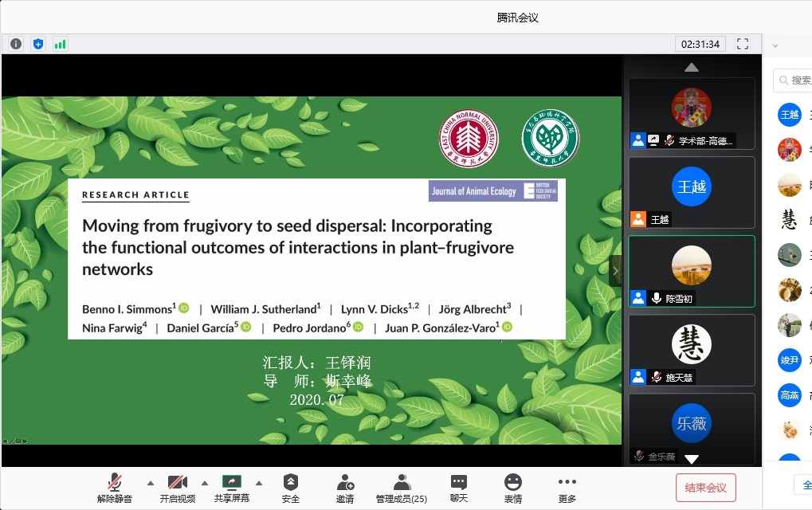The width and height of the screenshot is (812, 510).
Task: Click the 结束会议 end meeting button
Action: click(x=705, y=488)
